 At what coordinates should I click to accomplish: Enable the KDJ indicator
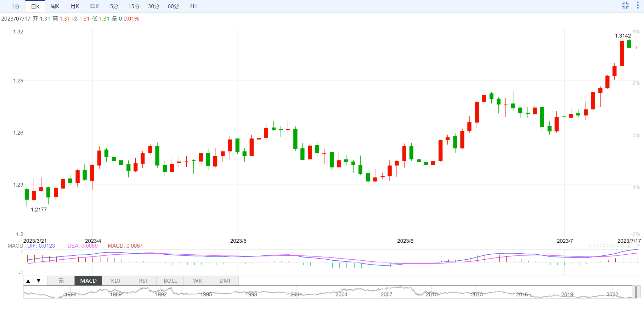pos(116,281)
